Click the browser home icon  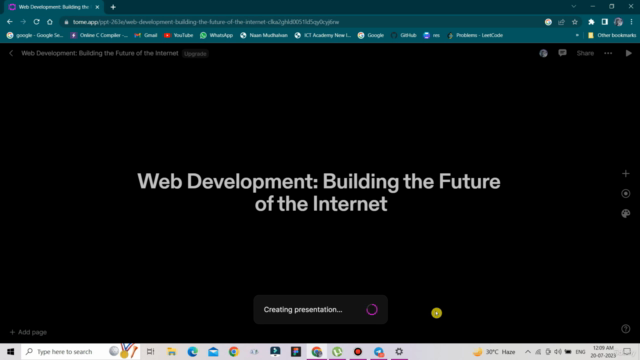tap(49, 22)
